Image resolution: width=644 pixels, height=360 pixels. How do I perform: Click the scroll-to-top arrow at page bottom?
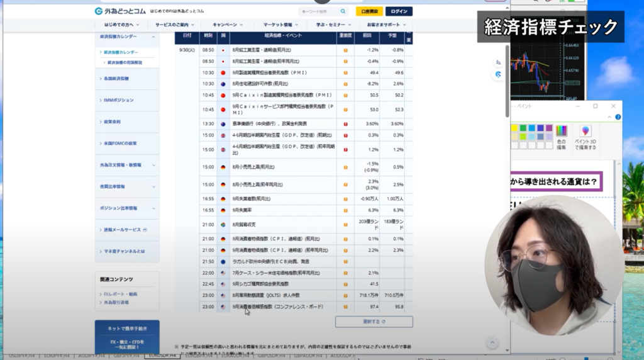click(x=492, y=342)
